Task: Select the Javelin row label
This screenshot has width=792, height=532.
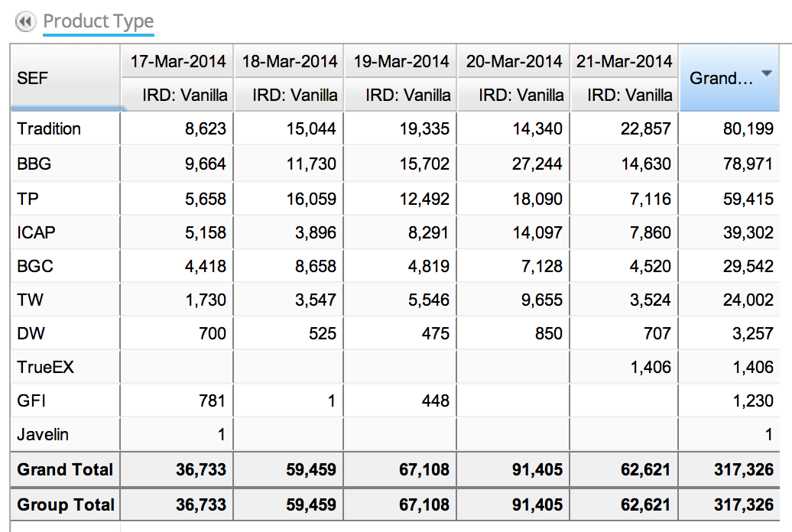Action: pos(43,434)
